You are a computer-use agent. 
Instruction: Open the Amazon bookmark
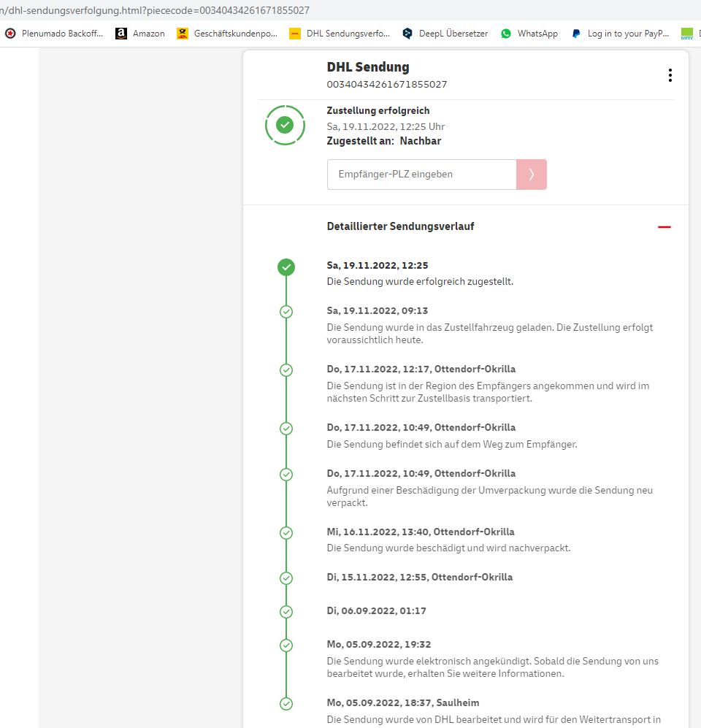point(140,34)
